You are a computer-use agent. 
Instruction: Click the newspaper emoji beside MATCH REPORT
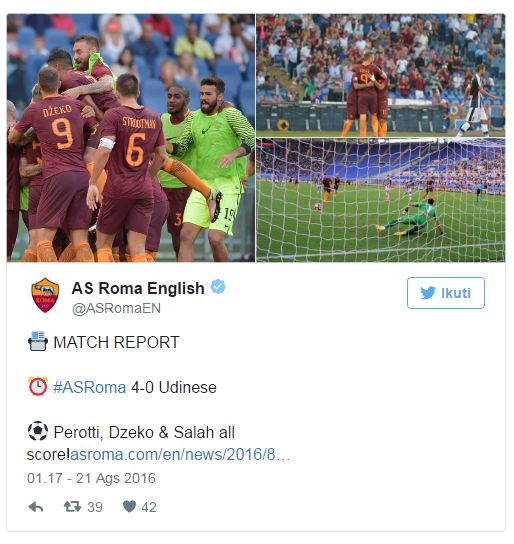click(x=37, y=341)
